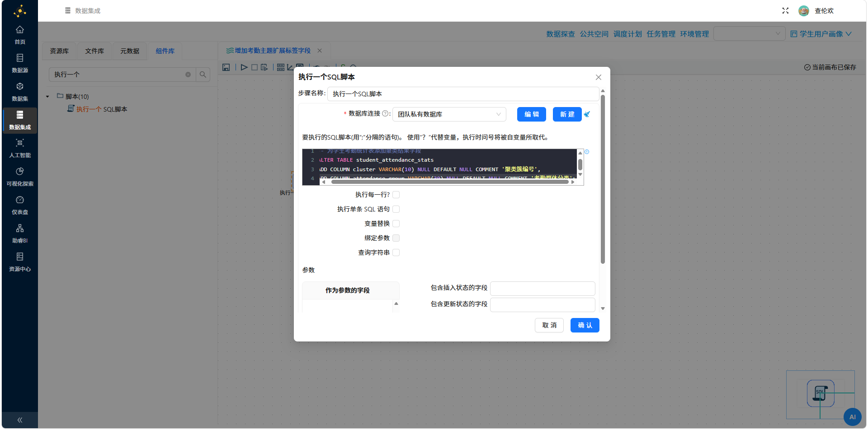Open the 数据库连接 dropdown (团队私有数据库)

pos(449,114)
